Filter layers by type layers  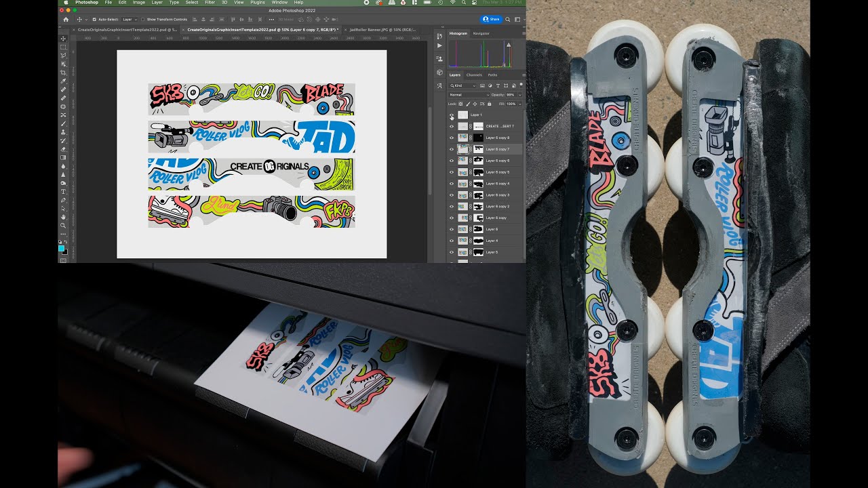coord(498,86)
